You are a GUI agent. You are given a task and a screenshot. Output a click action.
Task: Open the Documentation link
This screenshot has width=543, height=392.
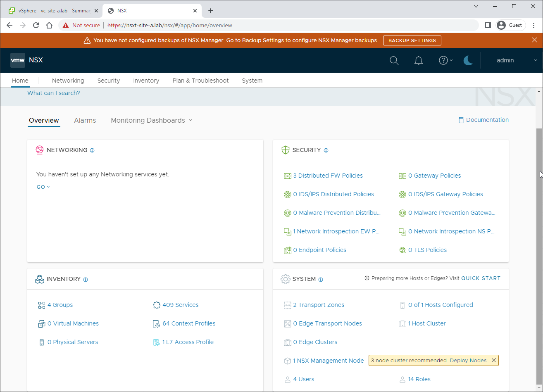(483, 120)
